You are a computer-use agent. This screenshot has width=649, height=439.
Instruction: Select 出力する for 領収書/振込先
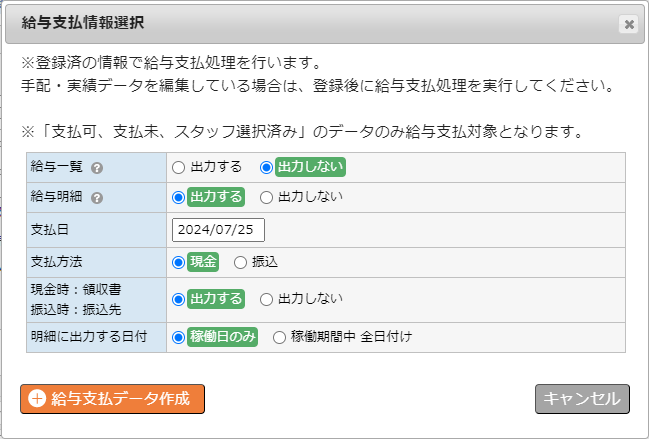[178, 300]
